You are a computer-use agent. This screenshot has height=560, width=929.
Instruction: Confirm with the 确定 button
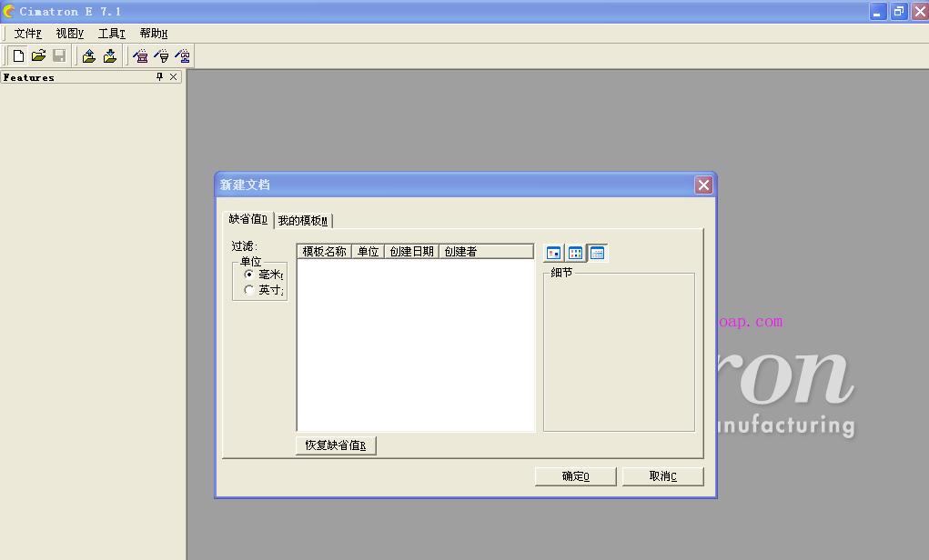[575, 476]
